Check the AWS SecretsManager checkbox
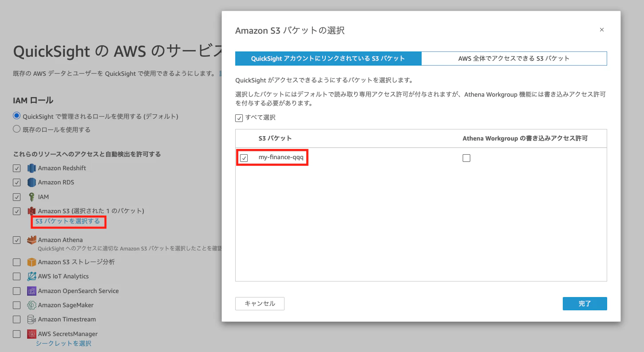644x352 pixels. pyautogui.click(x=17, y=334)
